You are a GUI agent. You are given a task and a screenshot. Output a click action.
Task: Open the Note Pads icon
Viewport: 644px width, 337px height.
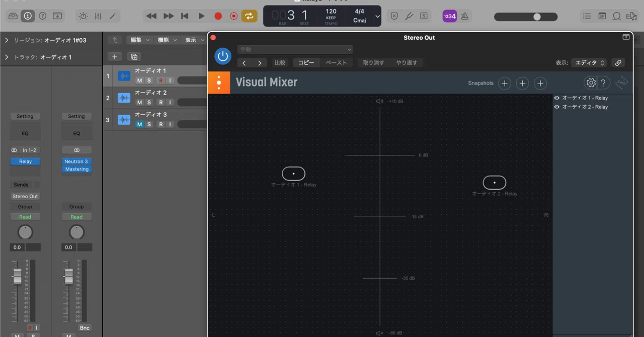coord(602,16)
